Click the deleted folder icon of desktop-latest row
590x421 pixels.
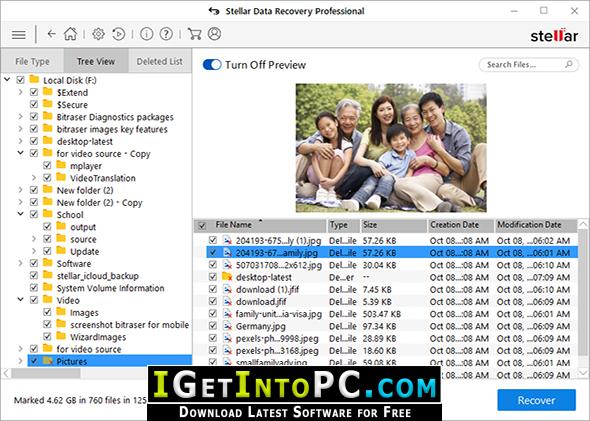pos(227,277)
